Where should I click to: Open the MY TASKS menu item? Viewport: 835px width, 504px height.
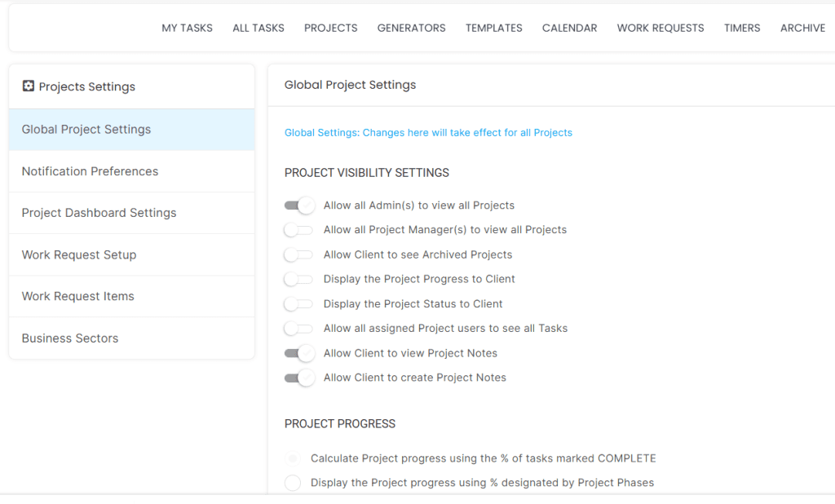pos(187,28)
